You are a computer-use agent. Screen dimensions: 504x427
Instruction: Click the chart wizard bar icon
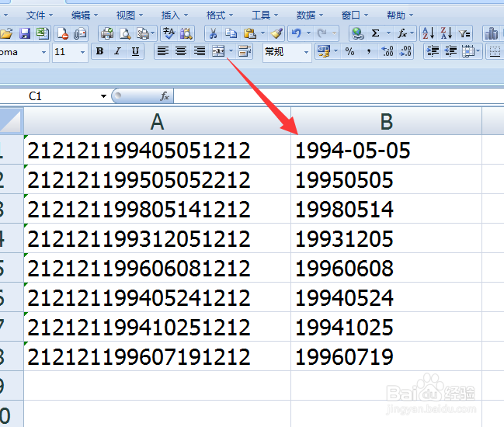click(491, 33)
